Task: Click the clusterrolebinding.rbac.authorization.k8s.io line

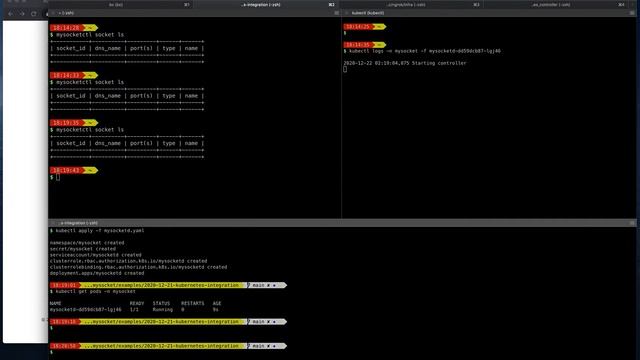Action: click(x=138, y=267)
